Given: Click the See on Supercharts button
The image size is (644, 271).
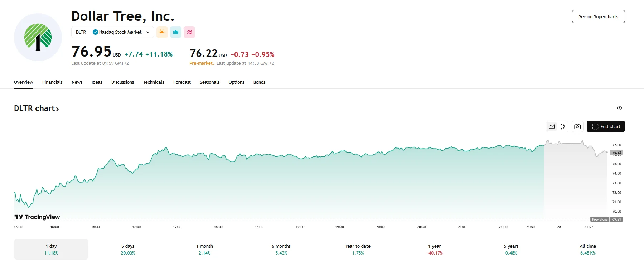Looking at the screenshot, I should pyautogui.click(x=598, y=16).
